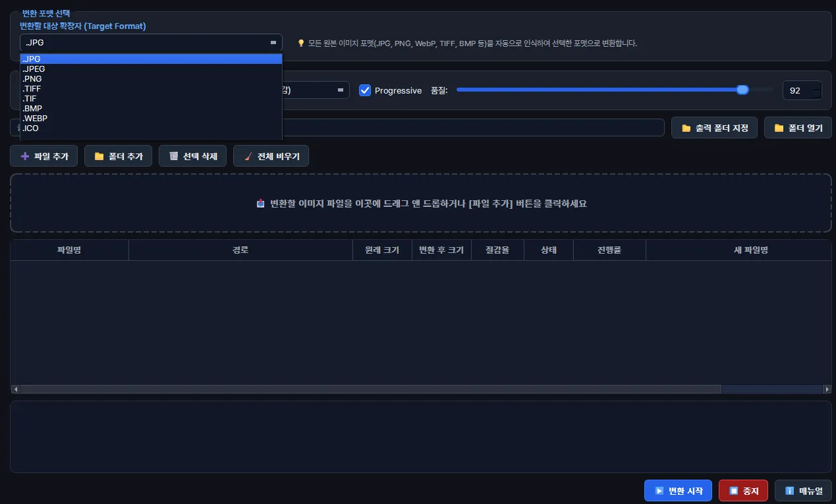
Task: Click the 품질 quality slider handle
Action: [x=742, y=90]
